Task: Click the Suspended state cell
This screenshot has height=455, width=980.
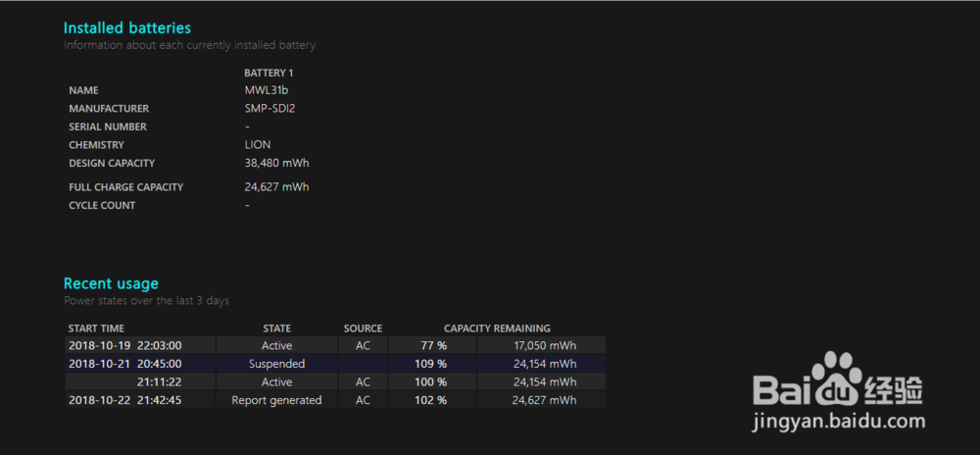Action: (276, 364)
